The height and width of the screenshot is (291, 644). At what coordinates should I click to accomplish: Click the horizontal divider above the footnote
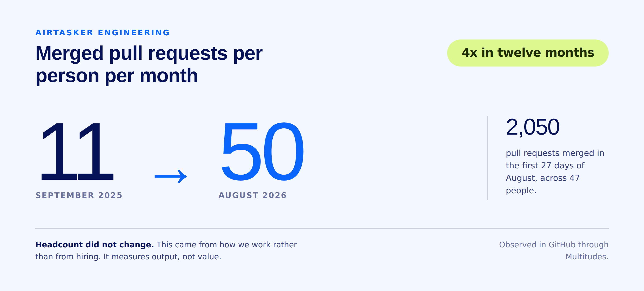point(322,228)
